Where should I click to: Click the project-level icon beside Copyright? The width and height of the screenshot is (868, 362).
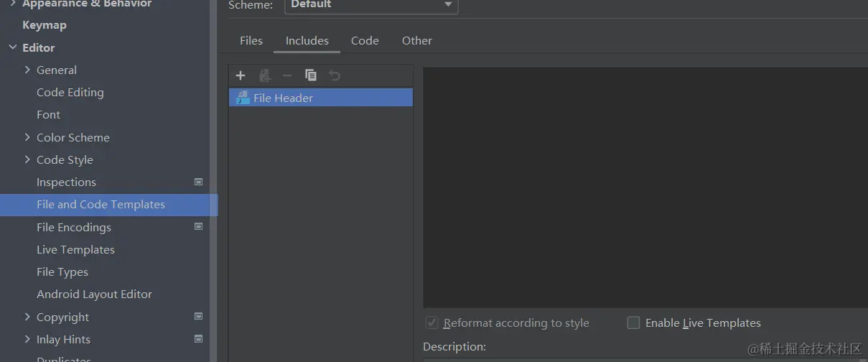[x=199, y=317]
